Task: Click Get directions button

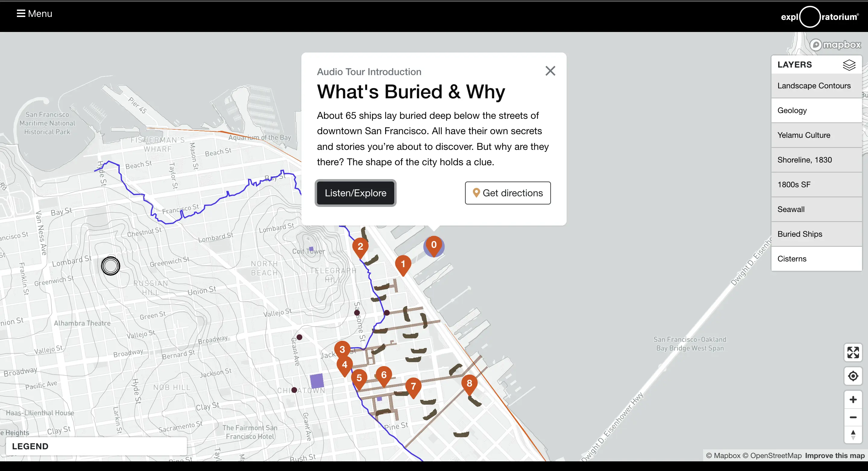Action: tap(508, 193)
